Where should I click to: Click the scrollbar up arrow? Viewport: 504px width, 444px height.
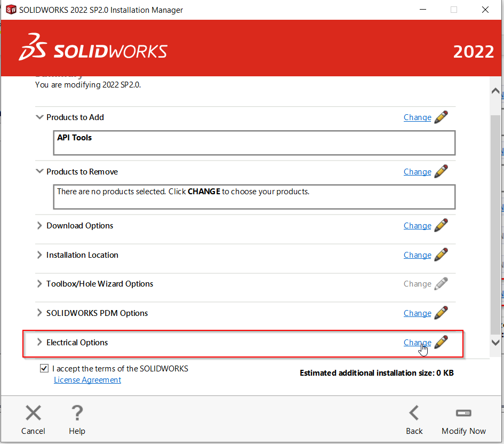coord(495,91)
